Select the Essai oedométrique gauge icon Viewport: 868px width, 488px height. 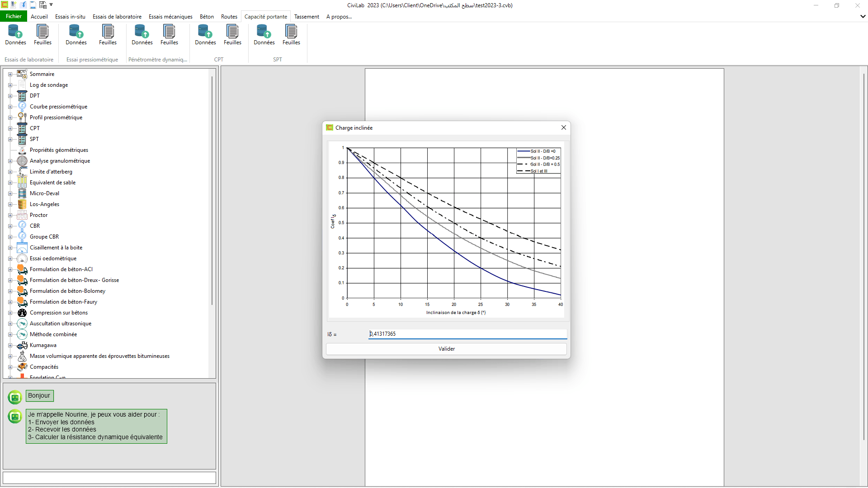[22, 258]
